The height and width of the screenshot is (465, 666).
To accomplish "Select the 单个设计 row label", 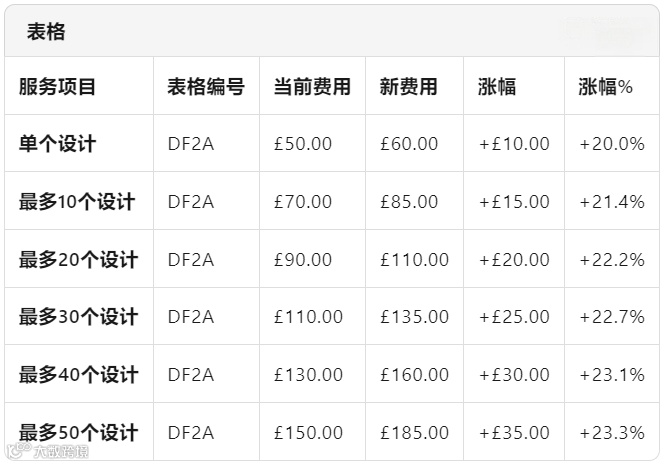I will (x=57, y=144).
